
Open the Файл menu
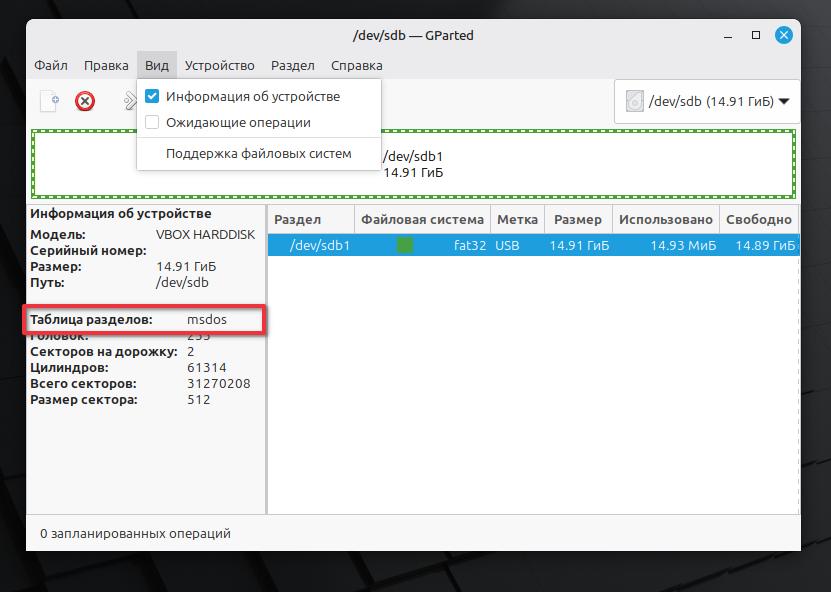click(x=51, y=65)
